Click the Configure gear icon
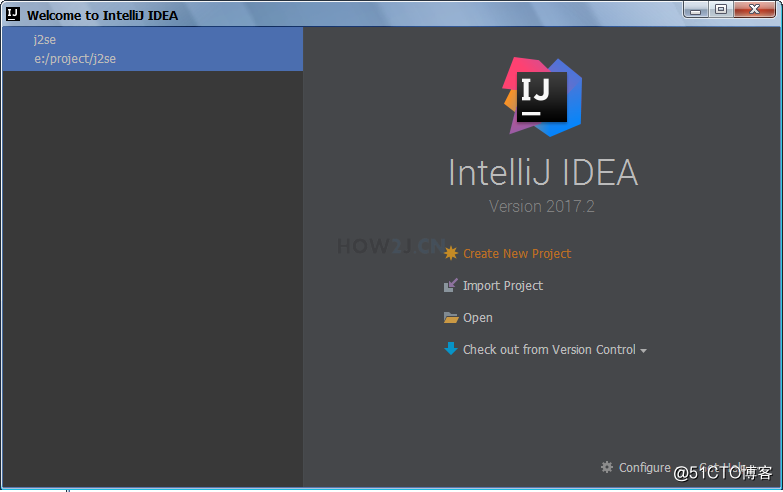783x492 pixels. click(607, 467)
